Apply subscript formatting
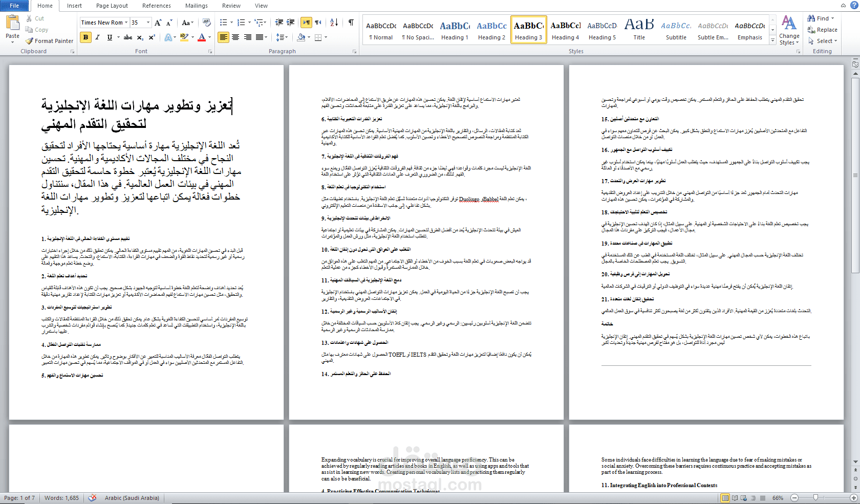860x504 pixels. (x=141, y=37)
